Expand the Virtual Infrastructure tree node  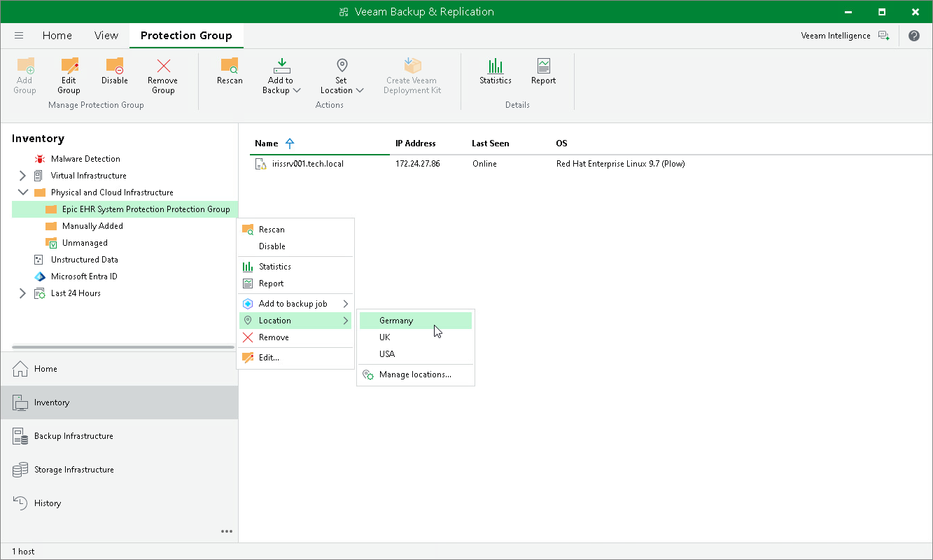click(x=22, y=176)
